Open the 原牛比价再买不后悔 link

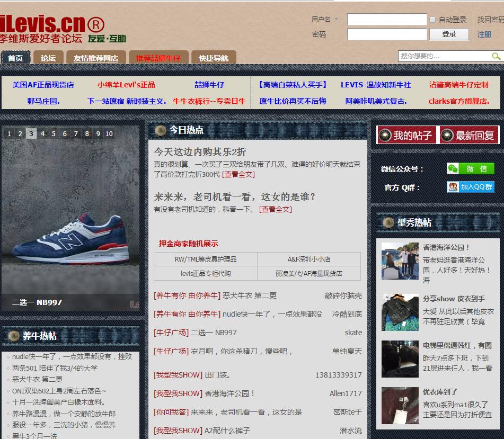(293, 101)
